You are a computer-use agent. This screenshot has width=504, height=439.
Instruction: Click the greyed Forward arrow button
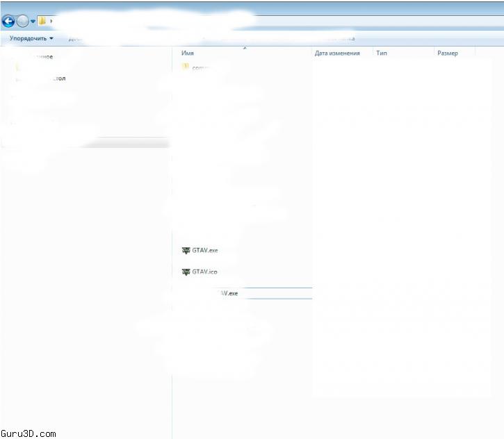click(23, 22)
